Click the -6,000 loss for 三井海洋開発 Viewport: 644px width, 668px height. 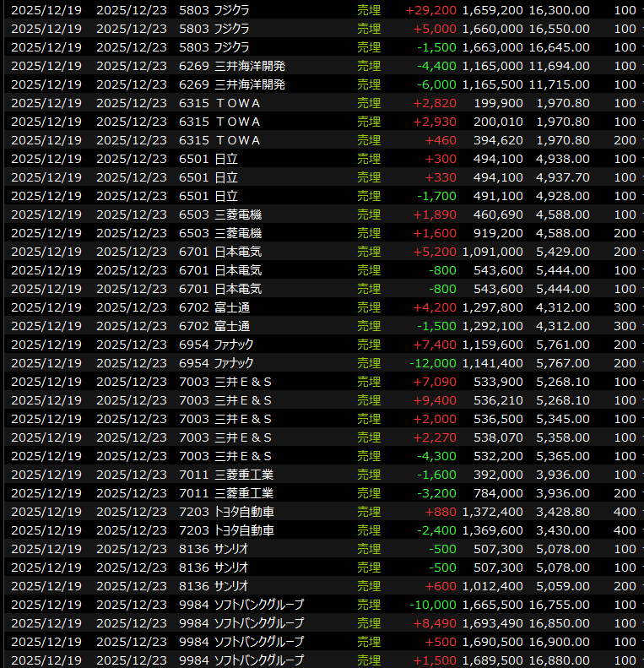[x=436, y=84]
